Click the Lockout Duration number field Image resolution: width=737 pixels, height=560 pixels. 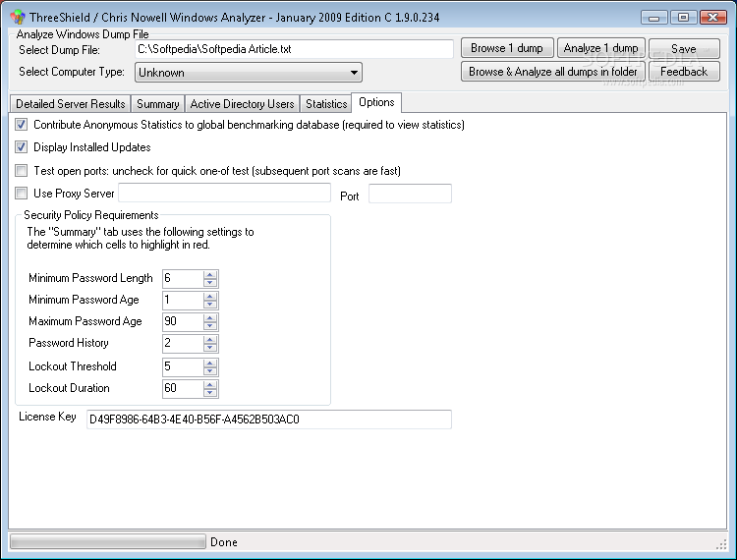(x=184, y=388)
